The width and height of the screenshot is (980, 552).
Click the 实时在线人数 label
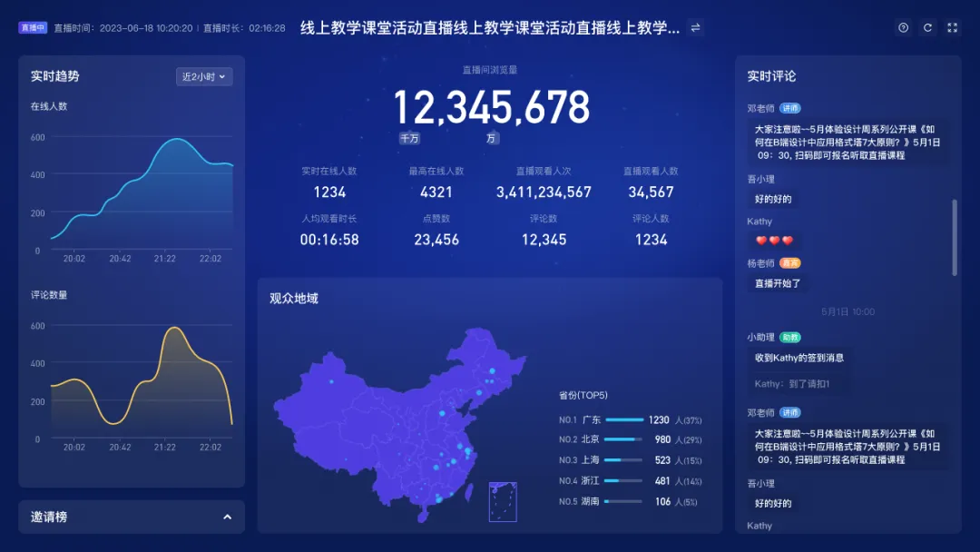click(329, 172)
